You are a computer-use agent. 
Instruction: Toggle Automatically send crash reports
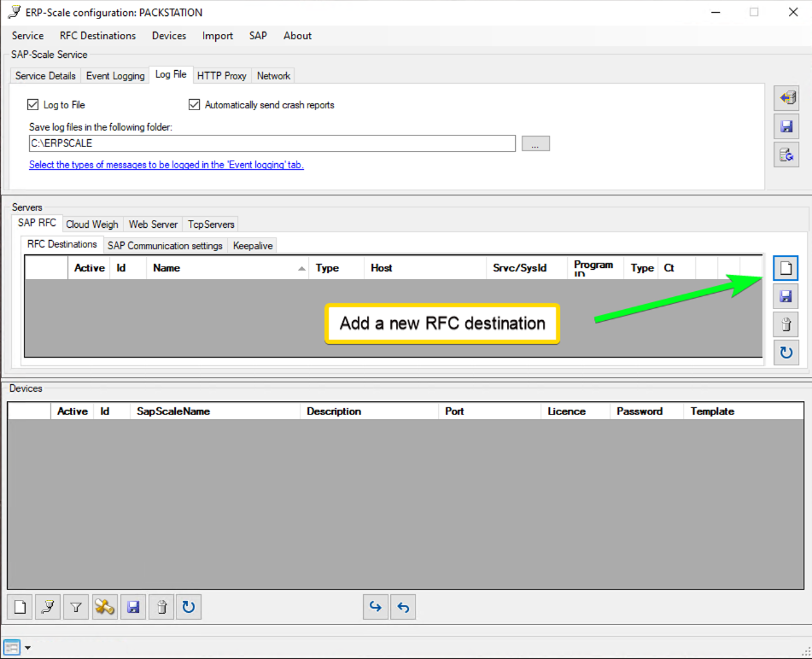(x=195, y=105)
